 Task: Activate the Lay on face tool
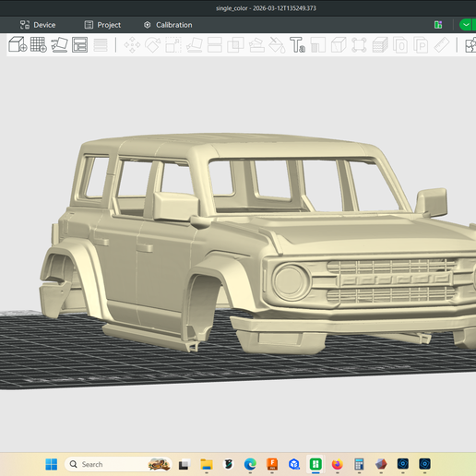(x=194, y=45)
